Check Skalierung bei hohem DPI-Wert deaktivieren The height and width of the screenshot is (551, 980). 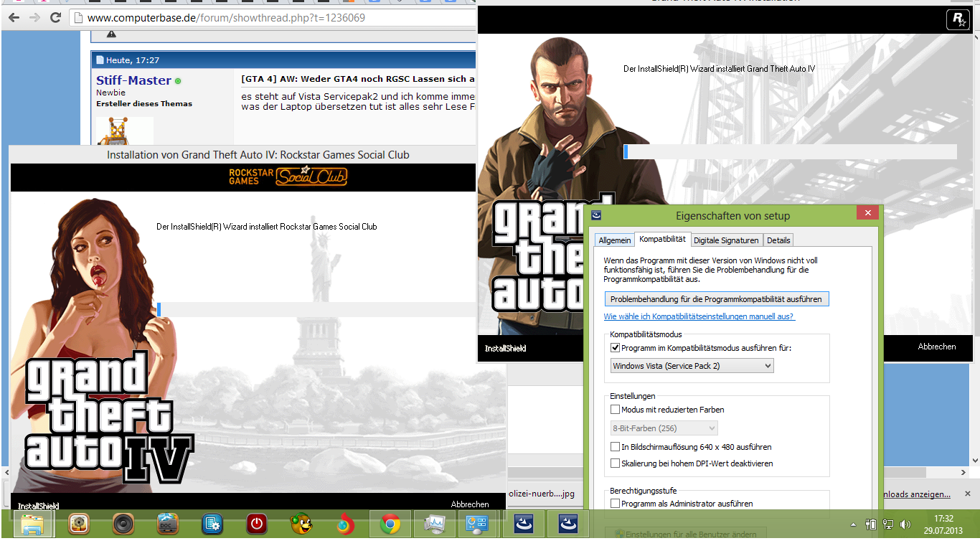615,463
